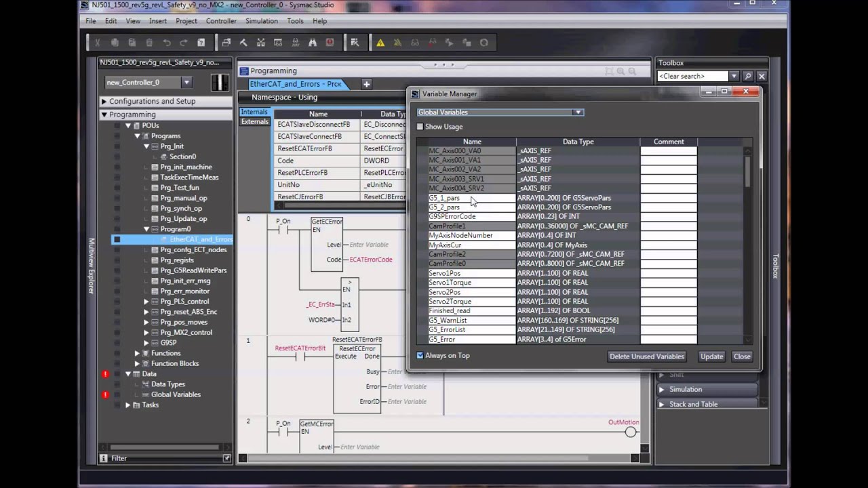This screenshot has height=488, width=868.
Task: Click the toolbar icon right of Help
Action: click(x=226, y=43)
